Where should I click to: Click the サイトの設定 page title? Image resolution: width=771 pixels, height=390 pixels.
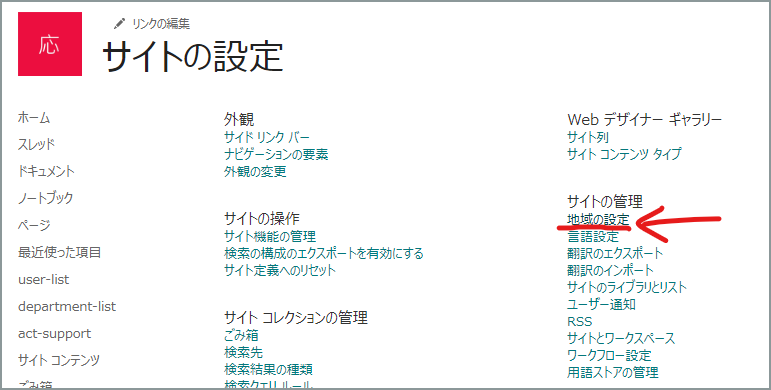(x=192, y=56)
